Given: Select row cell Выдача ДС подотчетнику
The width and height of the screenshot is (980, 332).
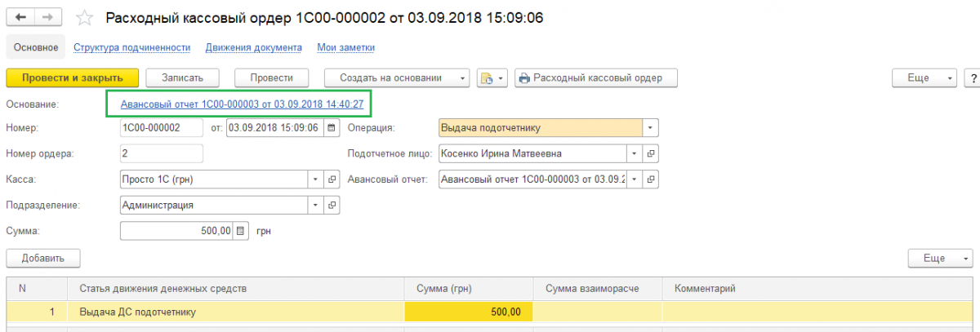Looking at the screenshot, I should pos(236,312).
